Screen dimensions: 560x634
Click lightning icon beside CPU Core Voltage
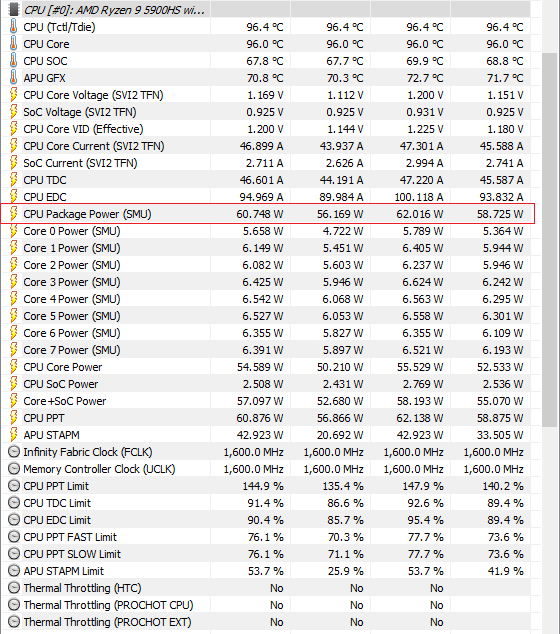[x=13, y=95]
